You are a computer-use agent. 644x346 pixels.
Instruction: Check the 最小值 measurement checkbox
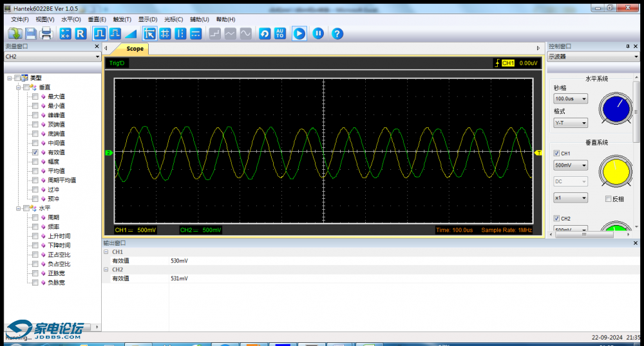pos(35,105)
